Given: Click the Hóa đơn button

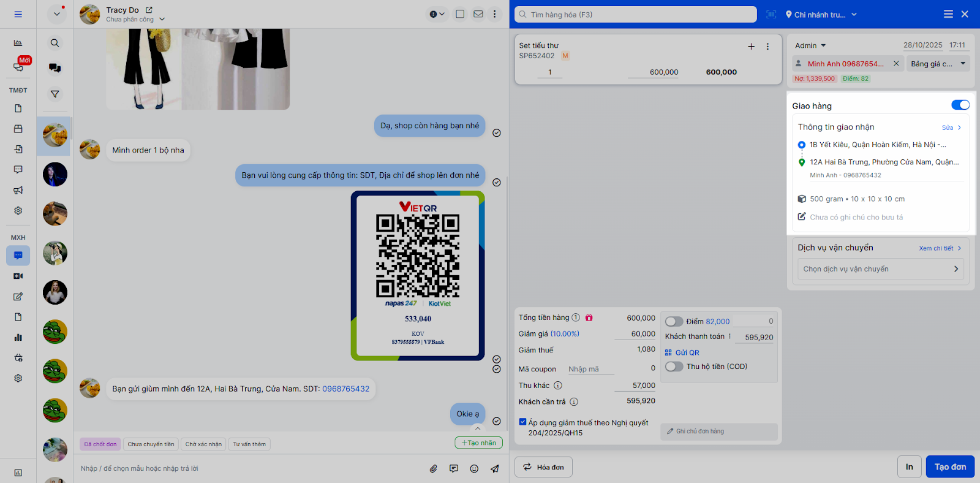Looking at the screenshot, I should click(x=543, y=467).
